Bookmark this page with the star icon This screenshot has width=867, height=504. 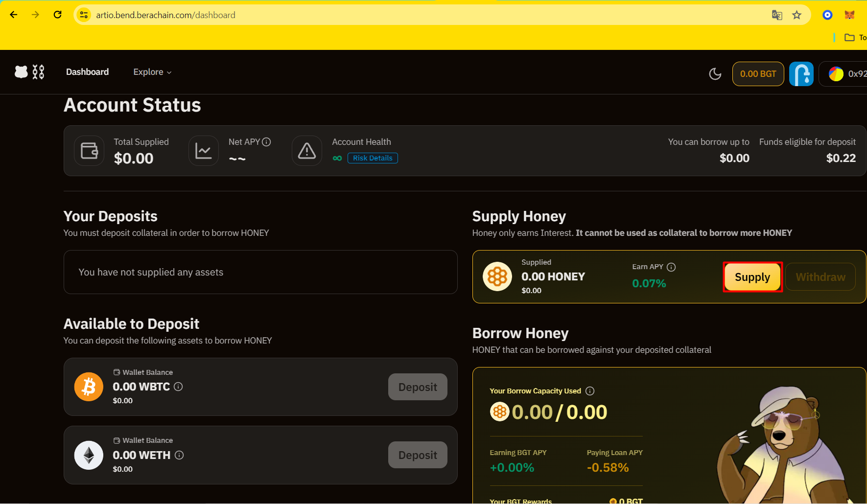point(797,15)
